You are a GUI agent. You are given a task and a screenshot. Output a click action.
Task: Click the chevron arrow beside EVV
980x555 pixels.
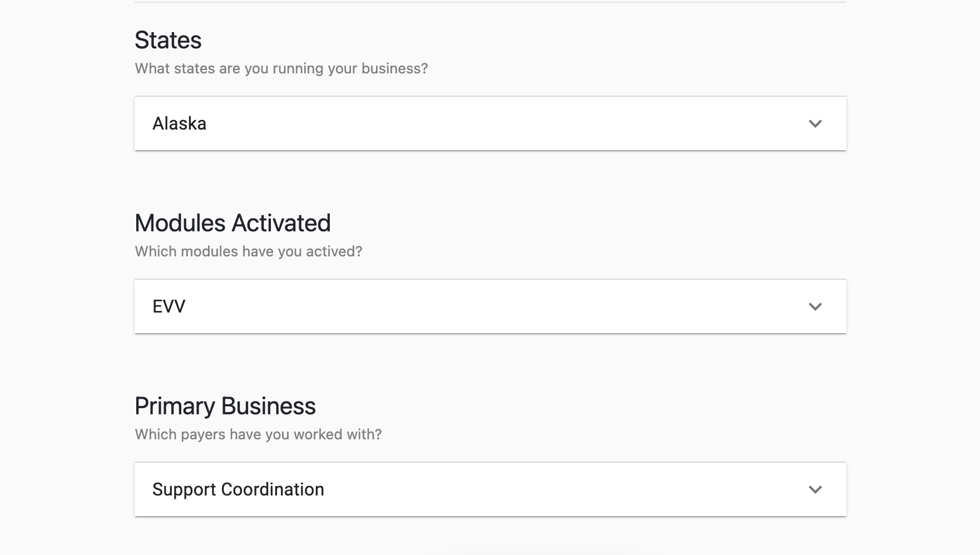(x=815, y=306)
